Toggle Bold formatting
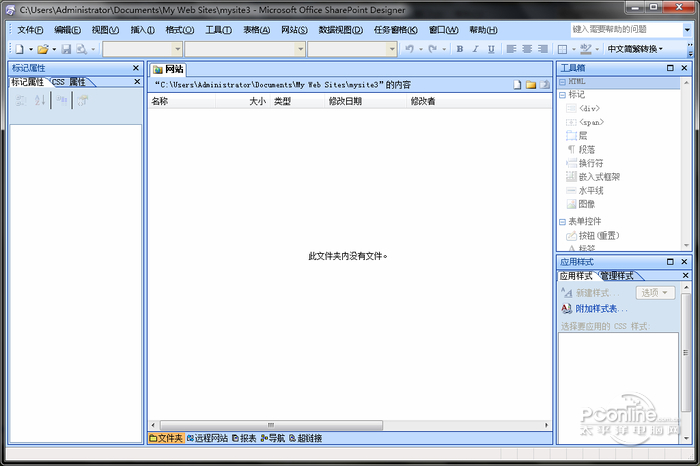700x466 pixels. point(459,49)
